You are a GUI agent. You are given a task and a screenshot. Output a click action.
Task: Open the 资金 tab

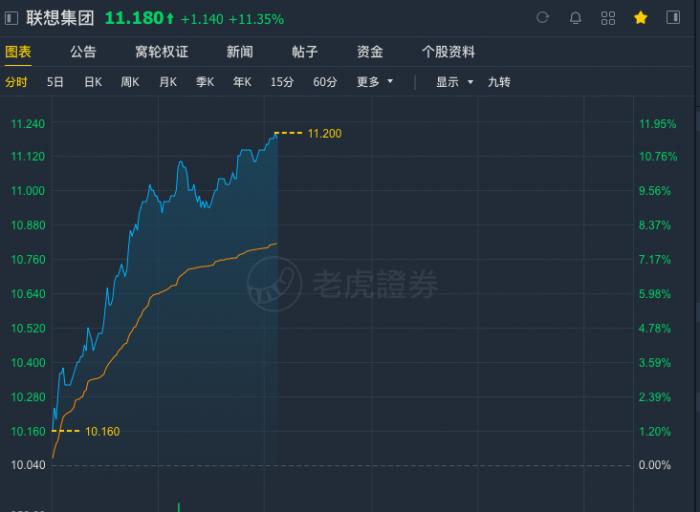(x=370, y=52)
